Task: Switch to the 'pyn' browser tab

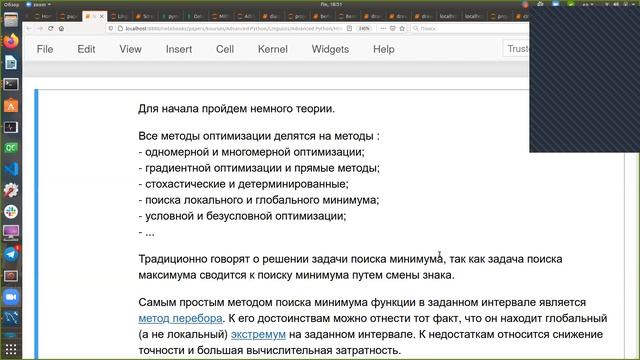Action: point(171,16)
